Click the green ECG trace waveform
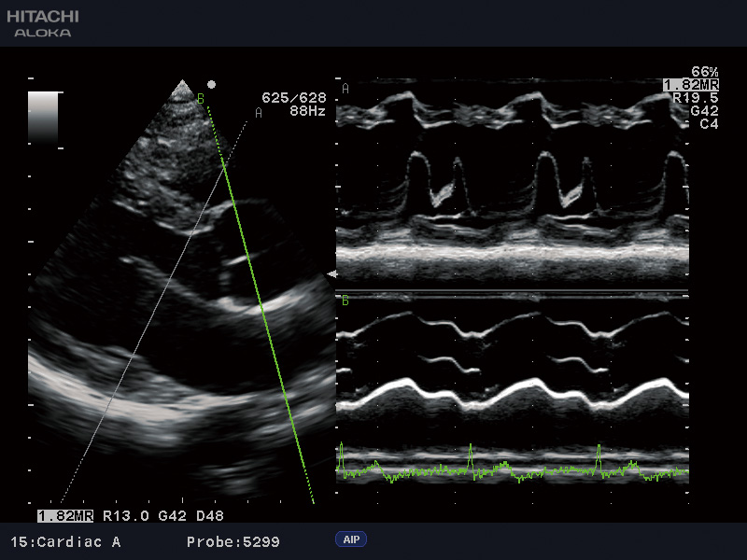 tap(512, 468)
